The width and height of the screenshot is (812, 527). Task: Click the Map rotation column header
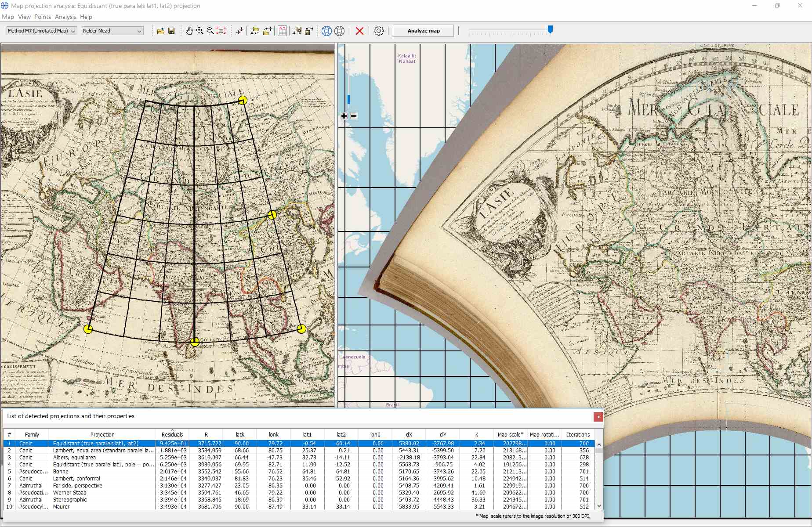(x=544, y=434)
